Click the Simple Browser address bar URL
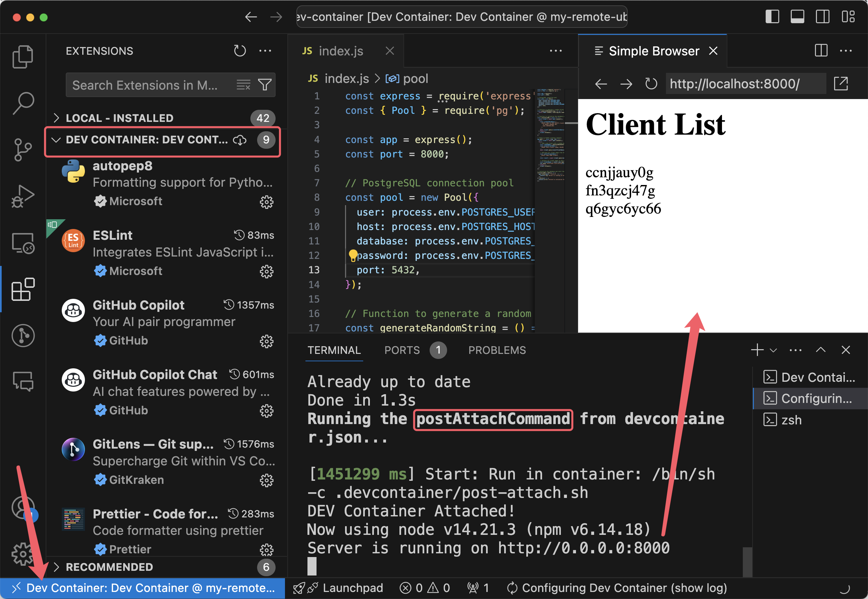Viewport: 868px width, 599px height. point(734,84)
